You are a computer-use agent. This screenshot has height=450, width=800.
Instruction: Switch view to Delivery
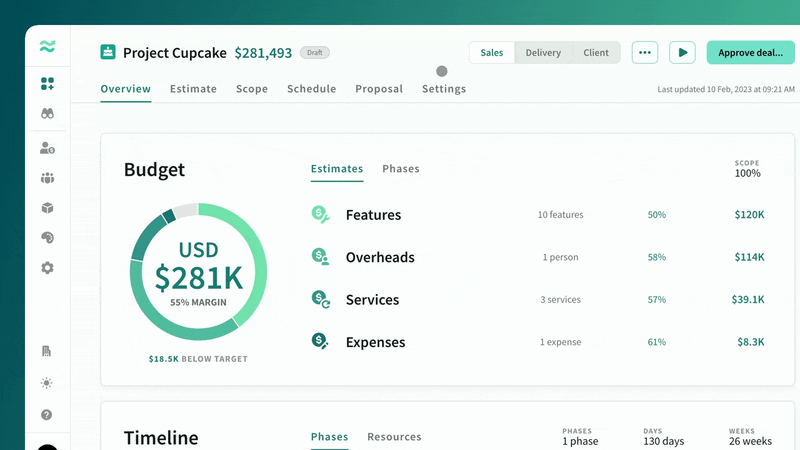tap(543, 53)
